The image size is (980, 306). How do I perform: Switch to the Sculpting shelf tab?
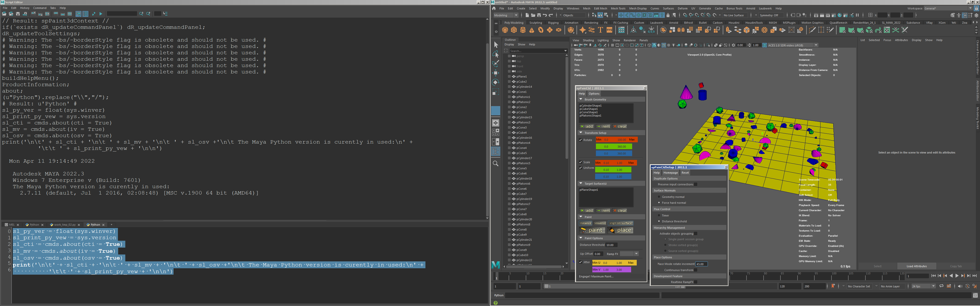click(x=536, y=23)
